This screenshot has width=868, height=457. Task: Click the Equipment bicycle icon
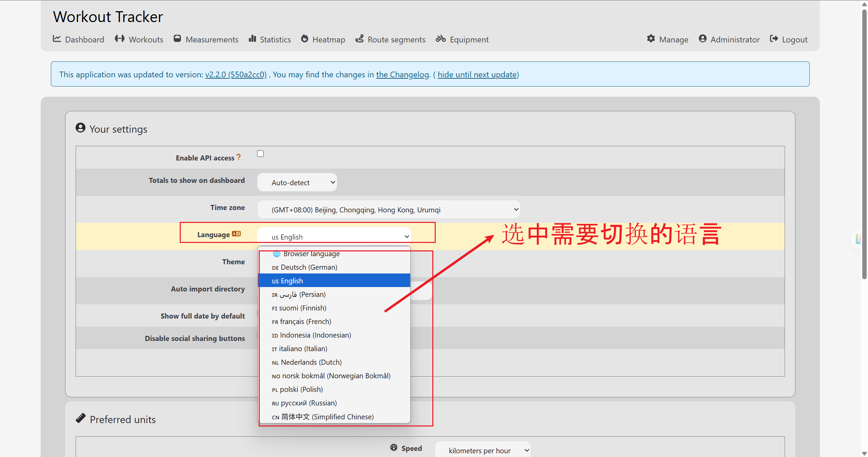tap(441, 39)
